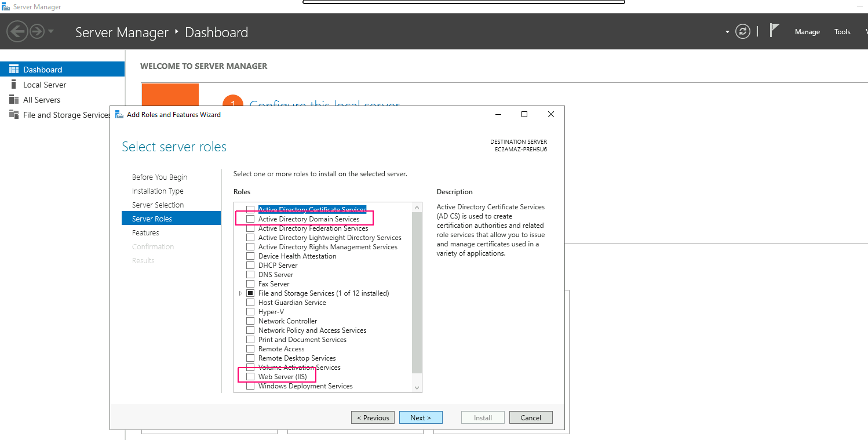Click the Next button
This screenshot has height=440, width=868.
coord(421,417)
